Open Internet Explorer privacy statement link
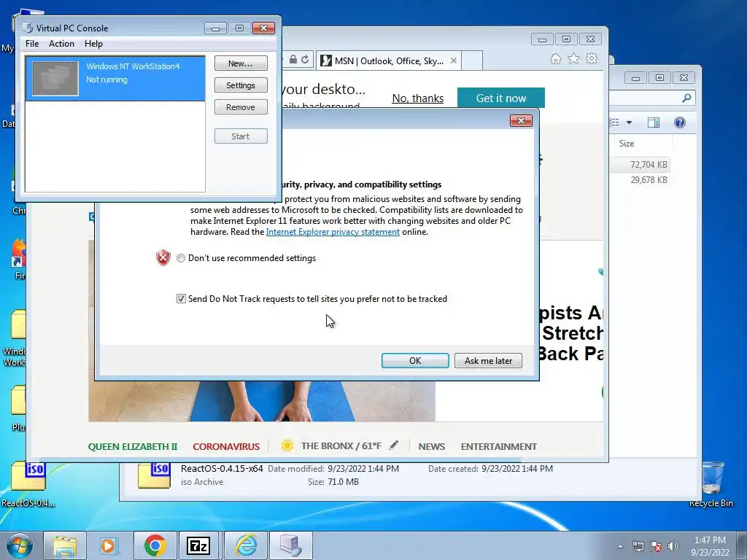This screenshot has width=747, height=560. coord(333,232)
